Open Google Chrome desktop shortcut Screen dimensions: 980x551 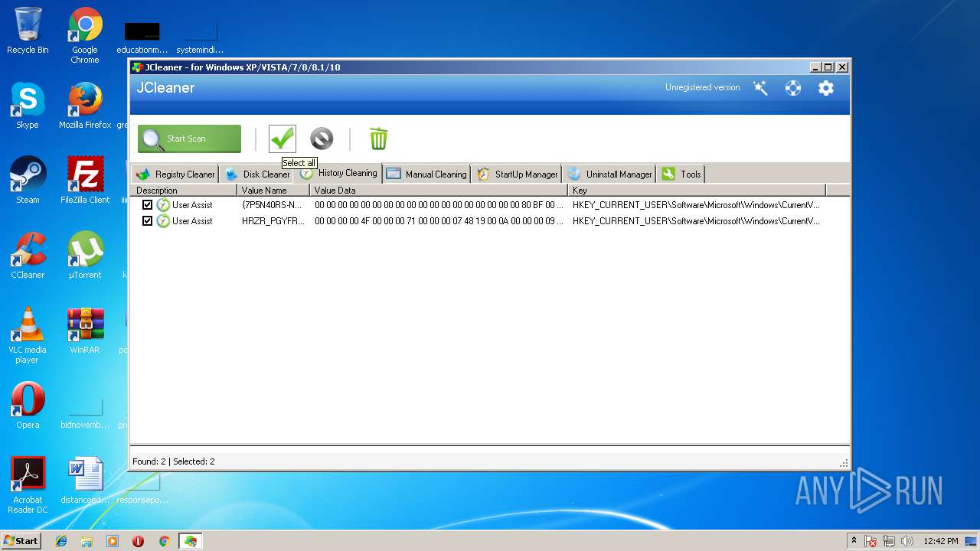tap(85, 35)
